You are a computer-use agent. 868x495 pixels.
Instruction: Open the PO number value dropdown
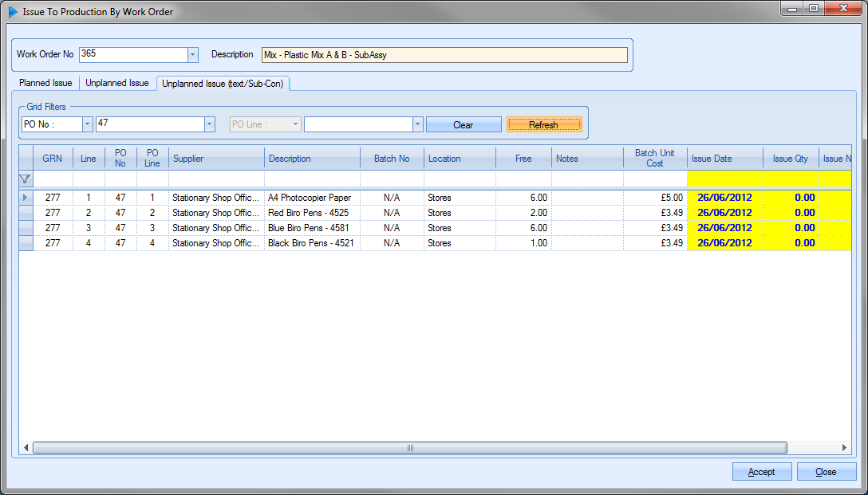pyautogui.click(x=210, y=124)
